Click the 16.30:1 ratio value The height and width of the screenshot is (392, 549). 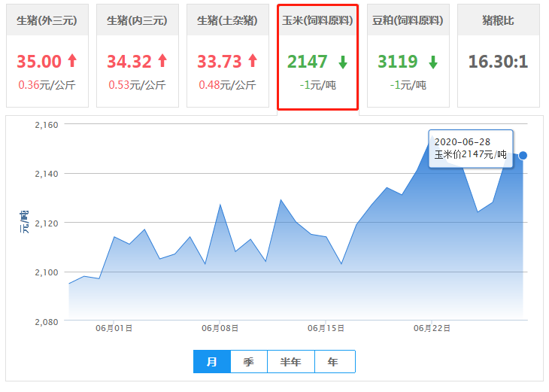pos(498,61)
